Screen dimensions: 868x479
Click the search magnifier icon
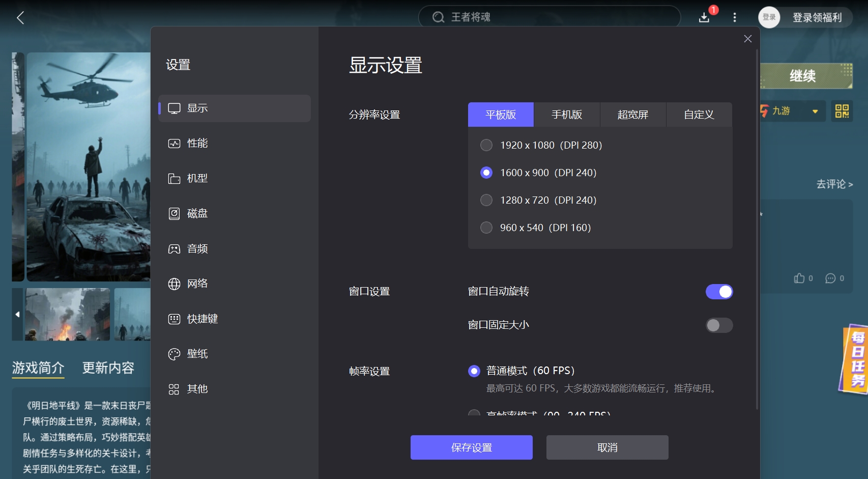[x=438, y=17]
